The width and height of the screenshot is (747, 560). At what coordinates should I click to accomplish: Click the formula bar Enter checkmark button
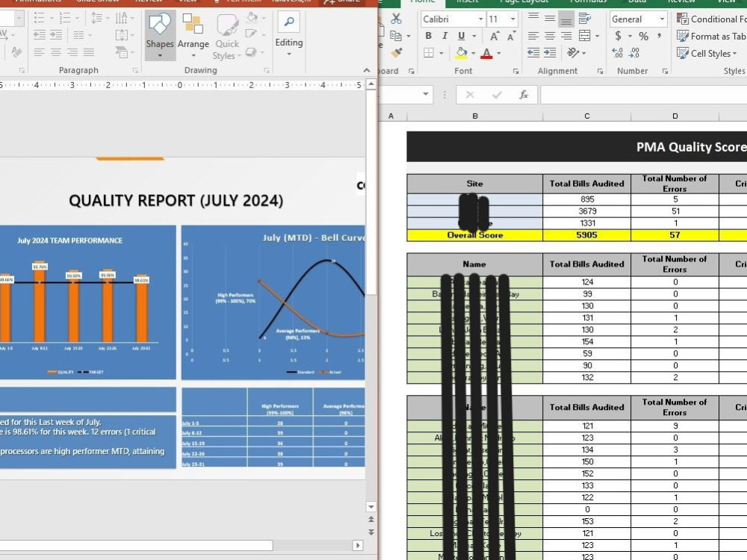pos(497,95)
